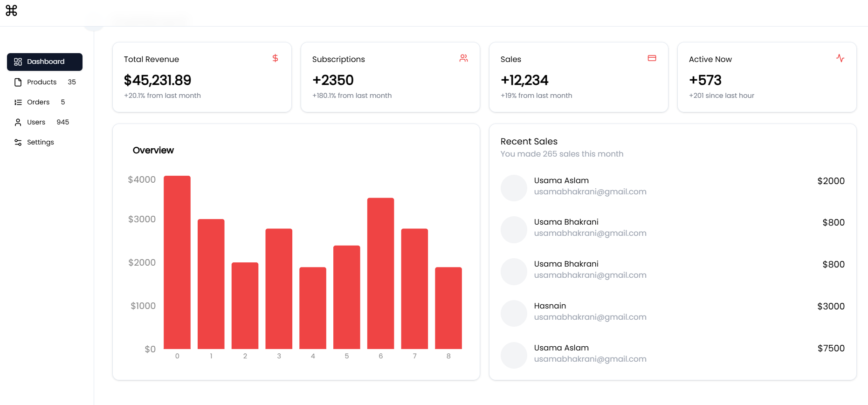Click Usama Aslam name in $7500 row
The width and height of the screenshot is (868, 405).
pyautogui.click(x=561, y=348)
